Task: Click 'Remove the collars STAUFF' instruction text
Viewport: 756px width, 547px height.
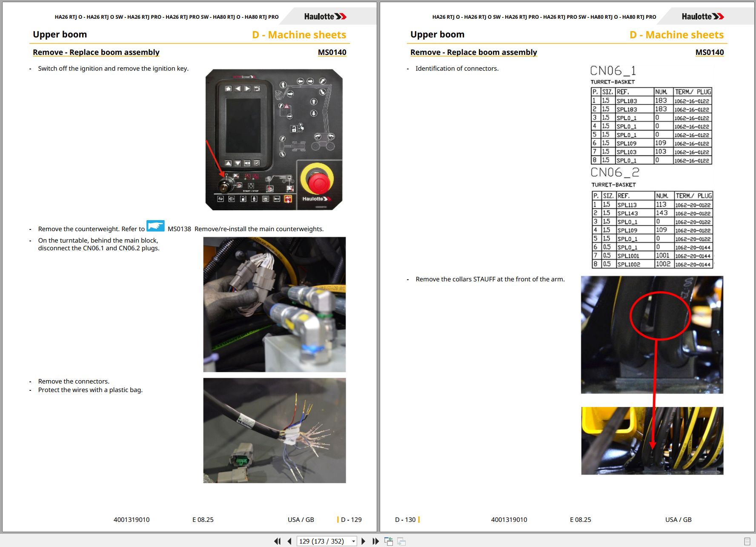Action: click(490, 279)
